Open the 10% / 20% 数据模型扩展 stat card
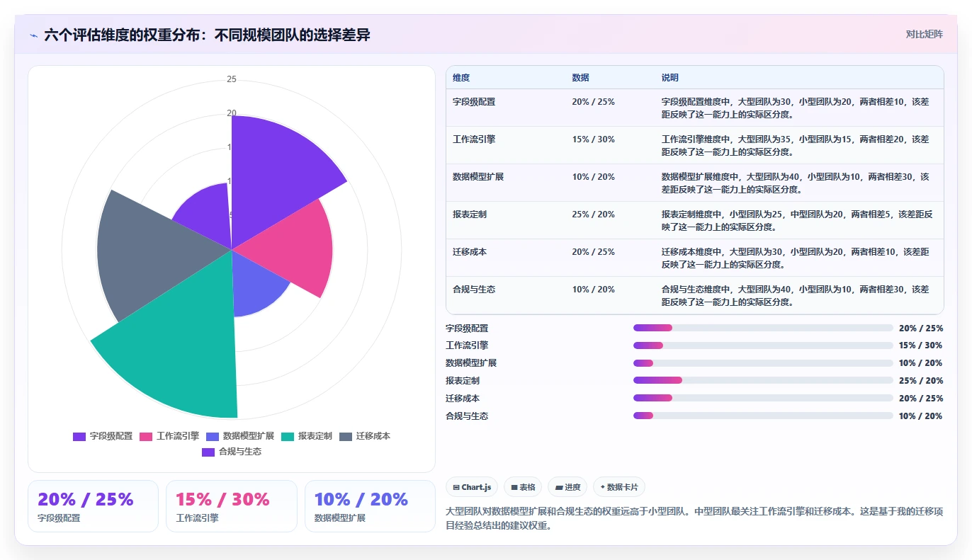 (x=370, y=506)
